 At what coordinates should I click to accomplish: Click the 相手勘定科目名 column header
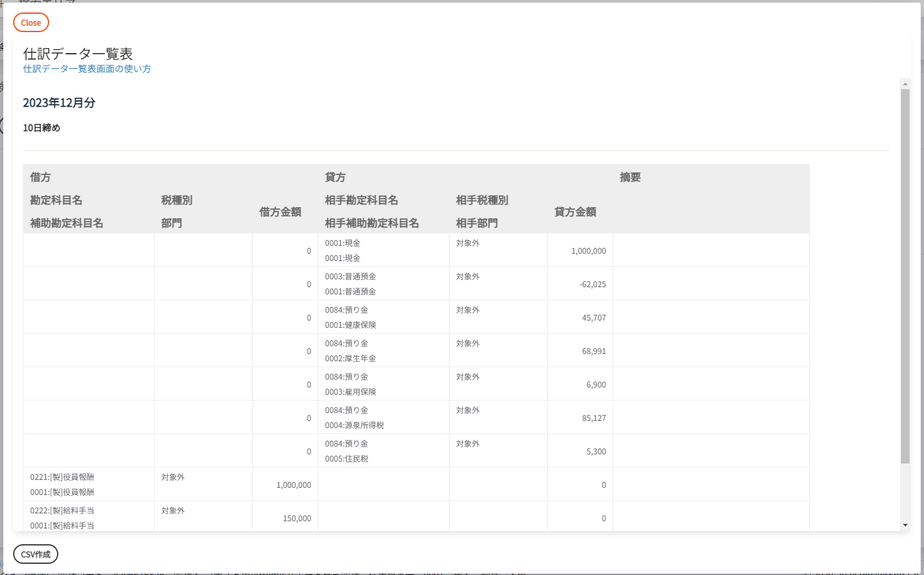(361, 201)
